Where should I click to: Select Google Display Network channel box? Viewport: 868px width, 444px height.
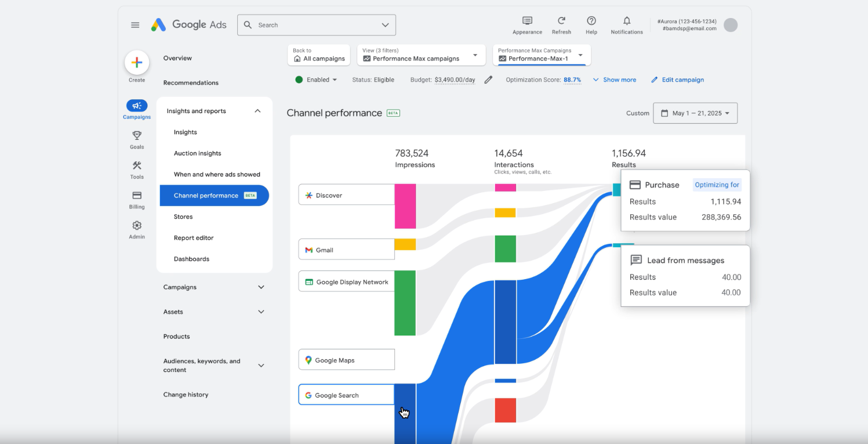(x=347, y=281)
